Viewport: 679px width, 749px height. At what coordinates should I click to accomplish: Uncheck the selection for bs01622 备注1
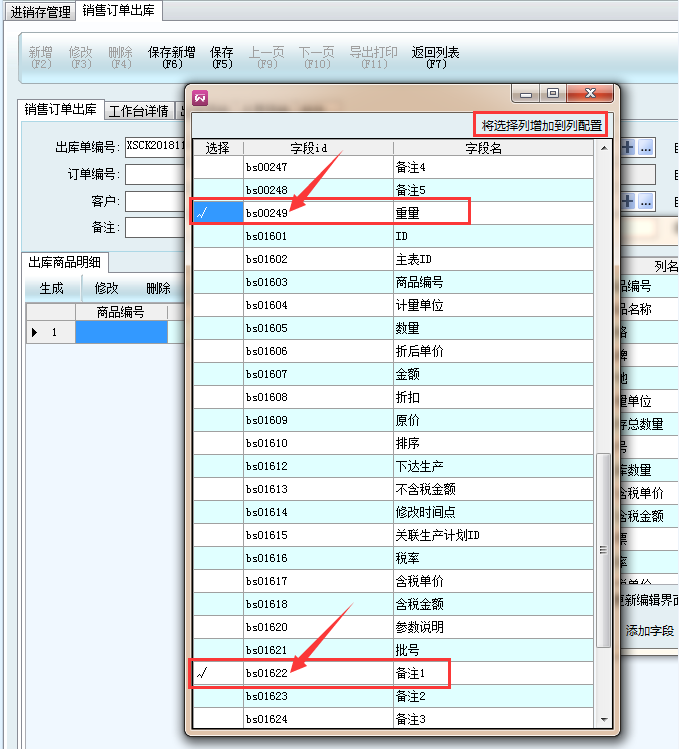click(x=217, y=674)
